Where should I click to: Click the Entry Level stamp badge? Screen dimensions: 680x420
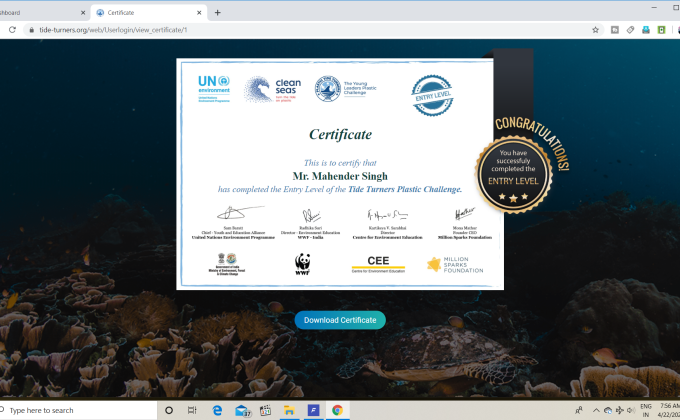pyautogui.click(x=432, y=95)
